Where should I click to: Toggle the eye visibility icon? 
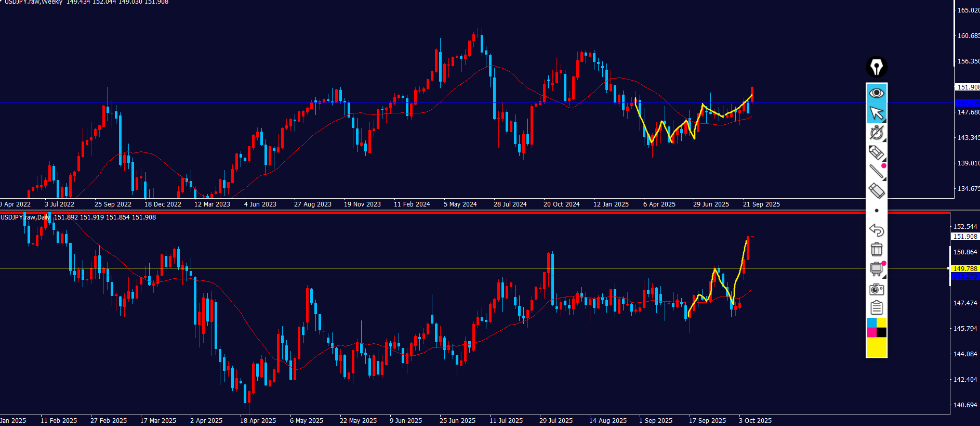coord(877,93)
